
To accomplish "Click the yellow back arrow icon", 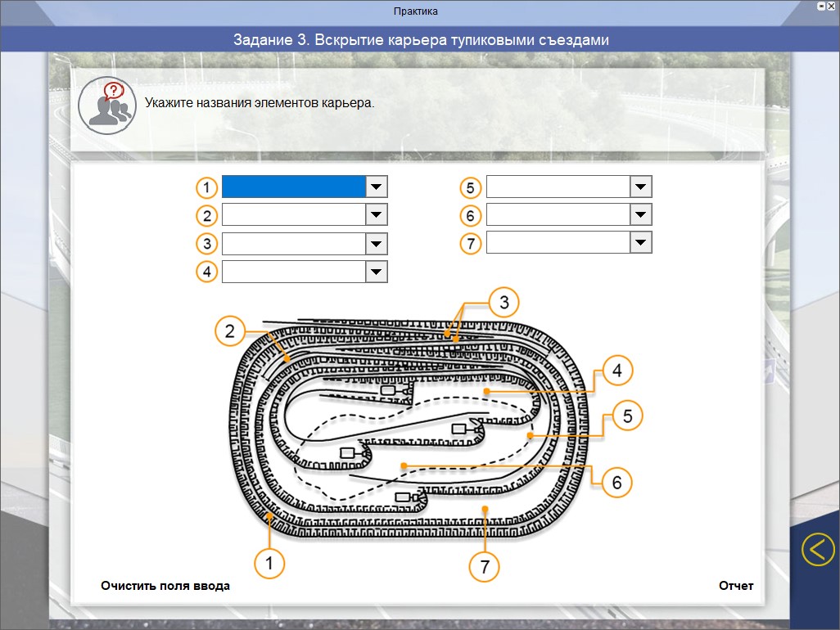I will point(817,549).
